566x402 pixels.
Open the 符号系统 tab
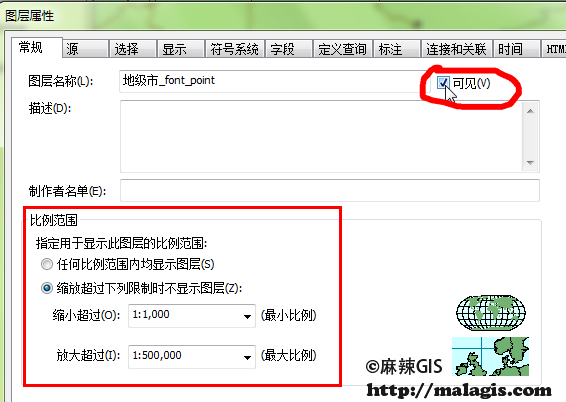pos(235,49)
